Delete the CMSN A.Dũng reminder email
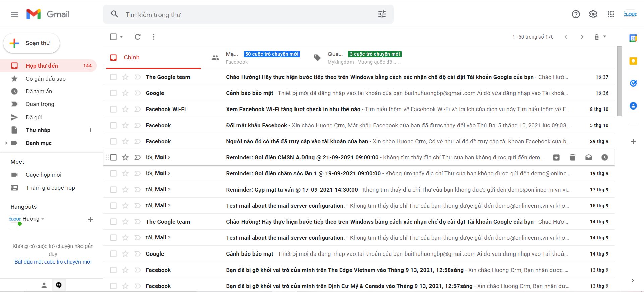644x292 pixels. pos(572,157)
